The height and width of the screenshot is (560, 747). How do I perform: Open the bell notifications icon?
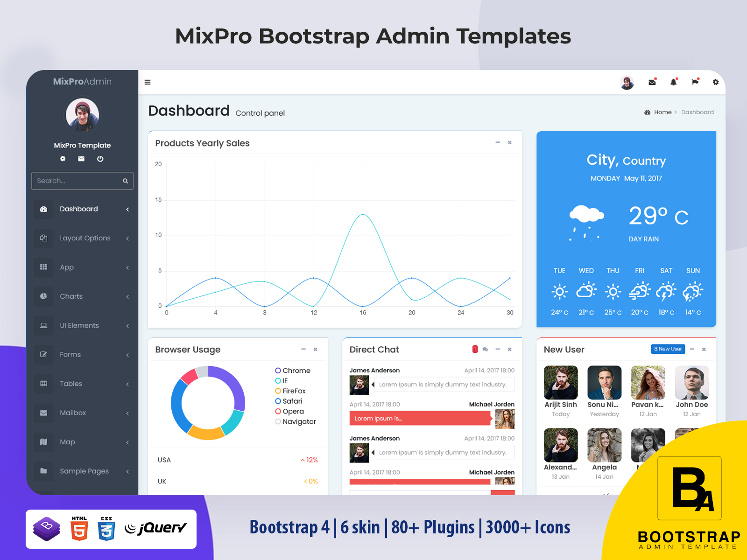coord(674,82)
